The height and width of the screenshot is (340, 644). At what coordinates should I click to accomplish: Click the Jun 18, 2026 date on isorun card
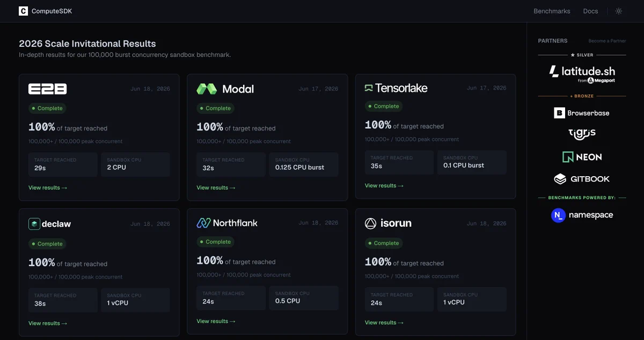point(486,223)
